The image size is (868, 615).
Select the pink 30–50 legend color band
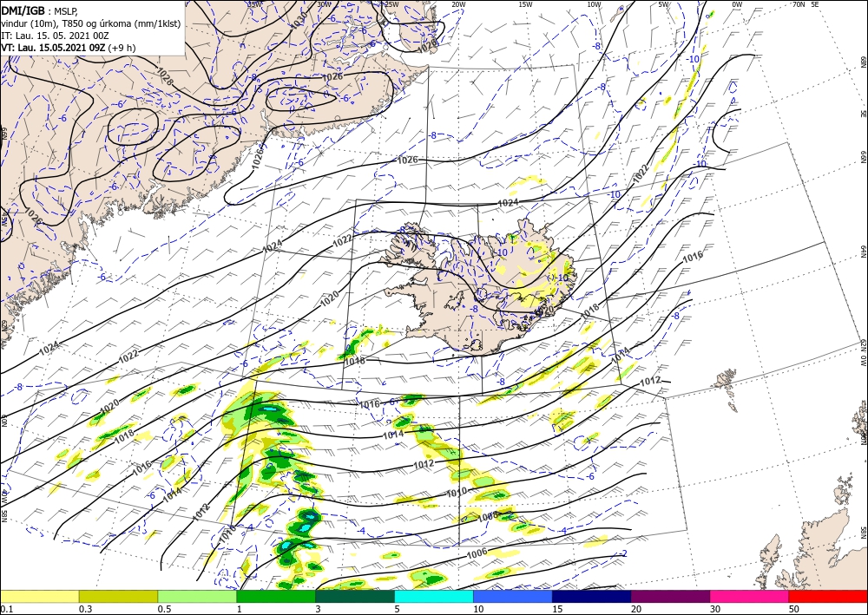(750, 596)
